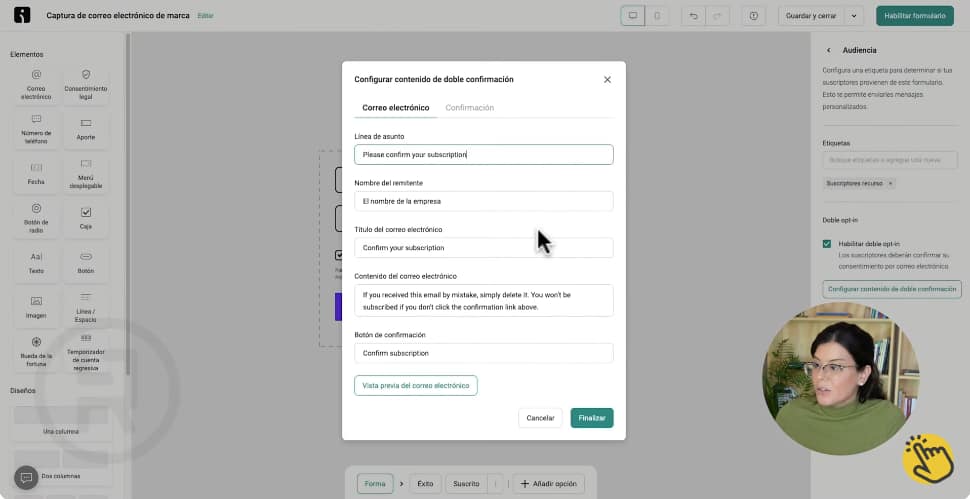Add the Temporizador de cuenta regresiva element
The height and width of the screenshot is (499, 970).
click(x=85, y=352)
